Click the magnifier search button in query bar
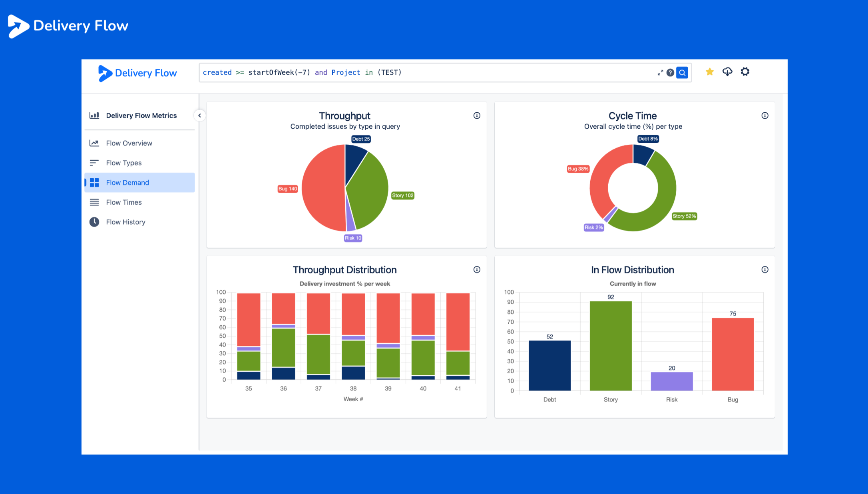Viewport: 868px width, 494px height. pos(682,73)
